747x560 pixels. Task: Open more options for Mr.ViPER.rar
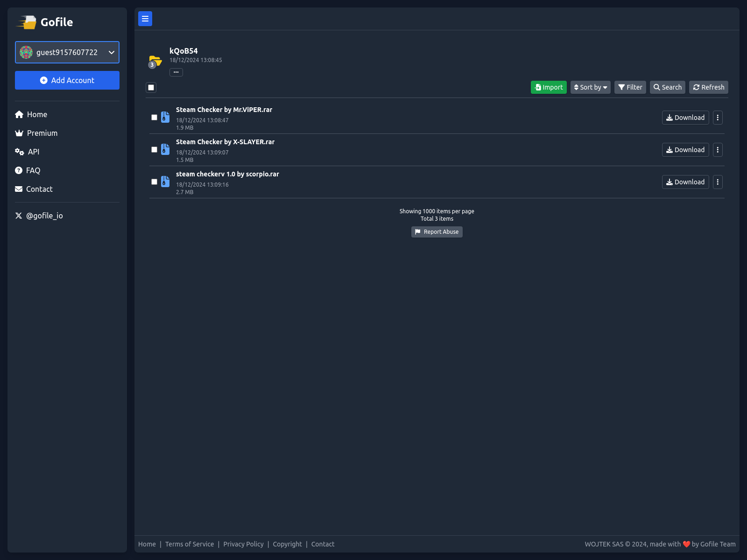pos(718,118)
